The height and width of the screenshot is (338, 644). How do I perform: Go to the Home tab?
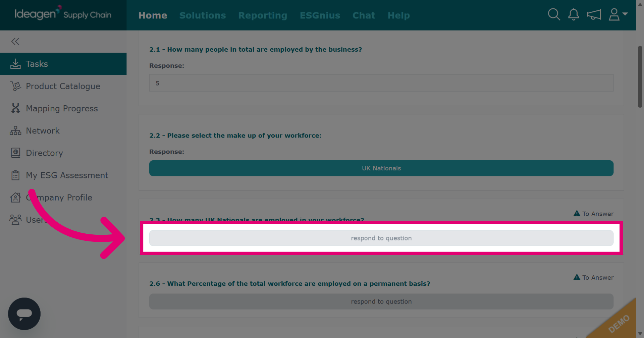coord(153,15)
